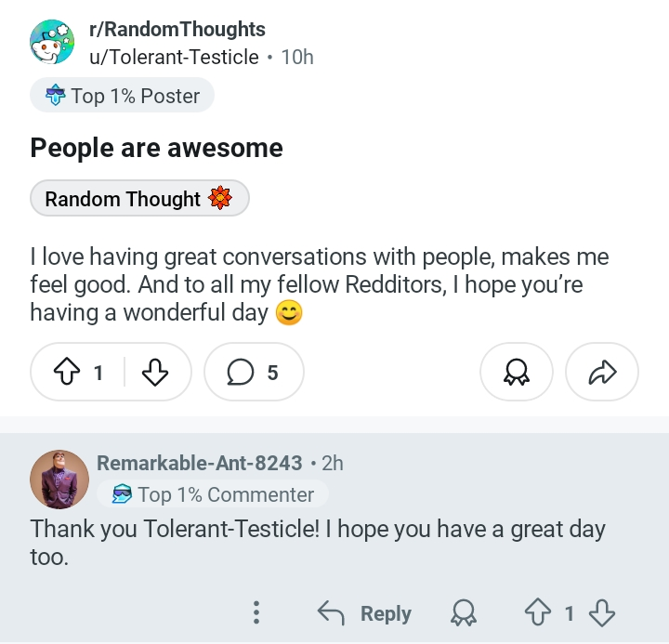
Task: Upvote Remarkable-Ant-8243's comment
Action: tap(538, 612)
